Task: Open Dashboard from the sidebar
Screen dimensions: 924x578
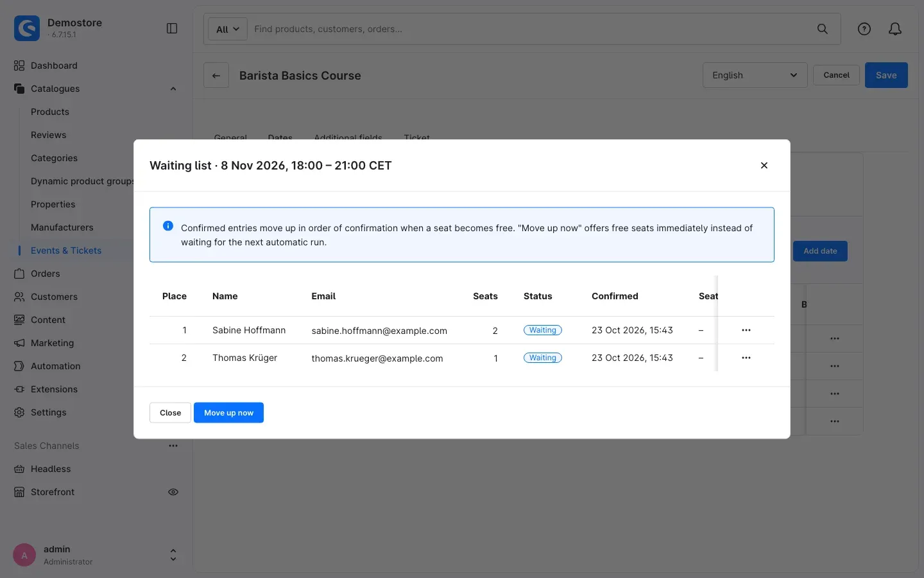Action: click(54, 66)
